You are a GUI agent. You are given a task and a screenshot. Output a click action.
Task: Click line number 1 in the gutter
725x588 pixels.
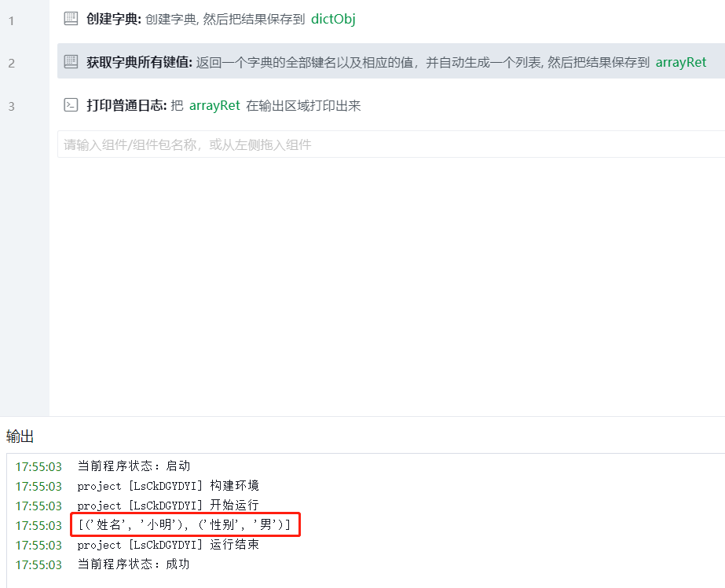tap(12, 20)
